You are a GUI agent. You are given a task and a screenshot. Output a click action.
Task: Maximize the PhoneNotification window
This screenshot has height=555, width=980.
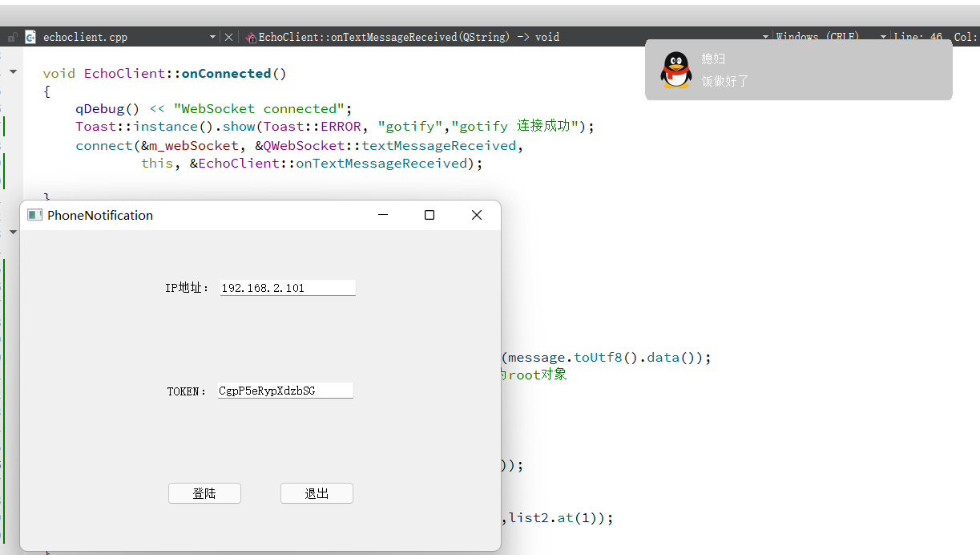(430, 215)
